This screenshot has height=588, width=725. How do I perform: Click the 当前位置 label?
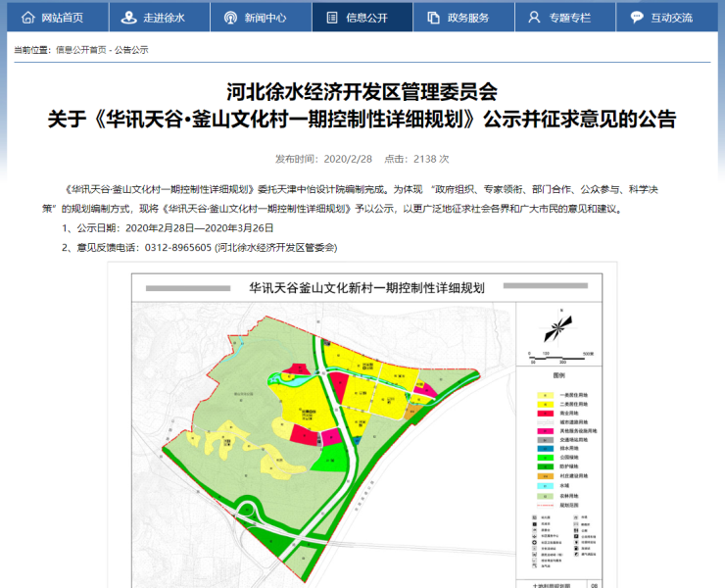(32, 50)
